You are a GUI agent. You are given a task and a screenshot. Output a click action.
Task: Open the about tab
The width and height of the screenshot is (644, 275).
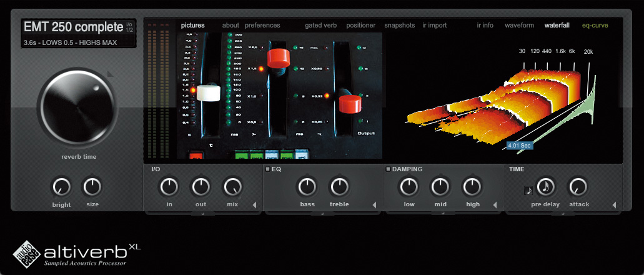(231, 25)
